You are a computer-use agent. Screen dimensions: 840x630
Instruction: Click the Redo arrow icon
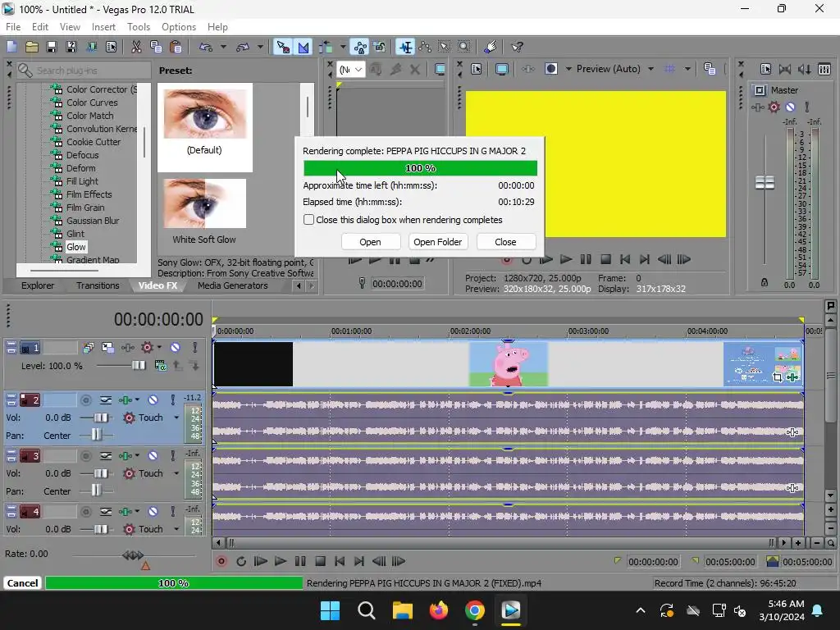[x=243, y=47]
